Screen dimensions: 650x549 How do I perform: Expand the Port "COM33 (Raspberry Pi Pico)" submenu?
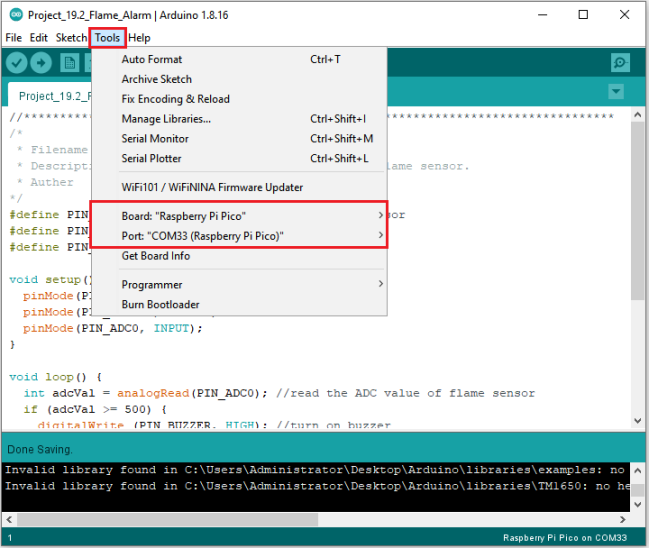tap(239, 236)
